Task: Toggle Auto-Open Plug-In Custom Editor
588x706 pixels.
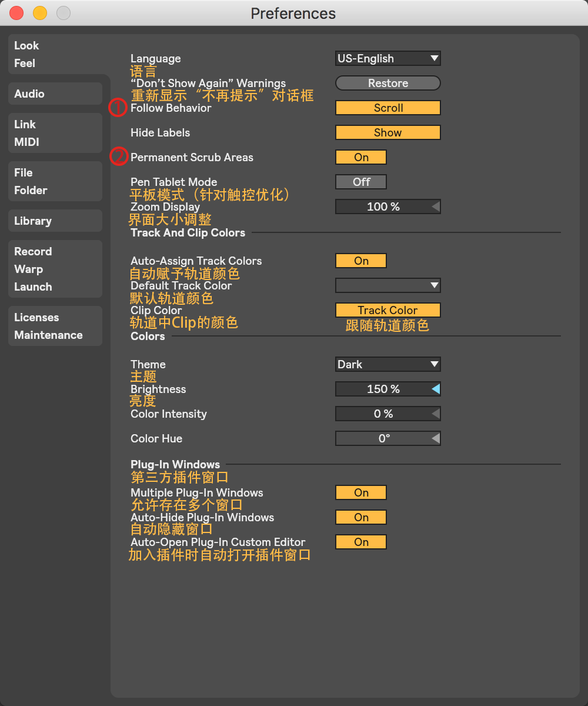Action: pos(360,542)
